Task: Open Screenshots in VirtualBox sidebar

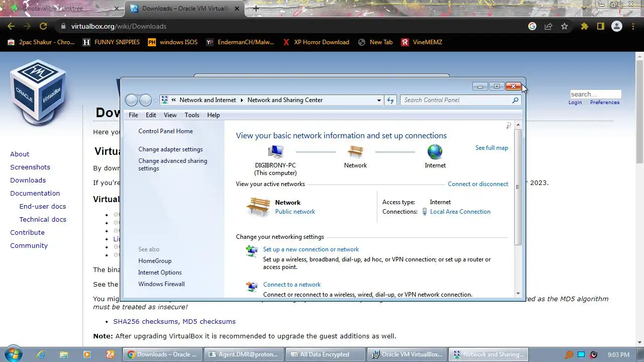Action: point(30,167)
